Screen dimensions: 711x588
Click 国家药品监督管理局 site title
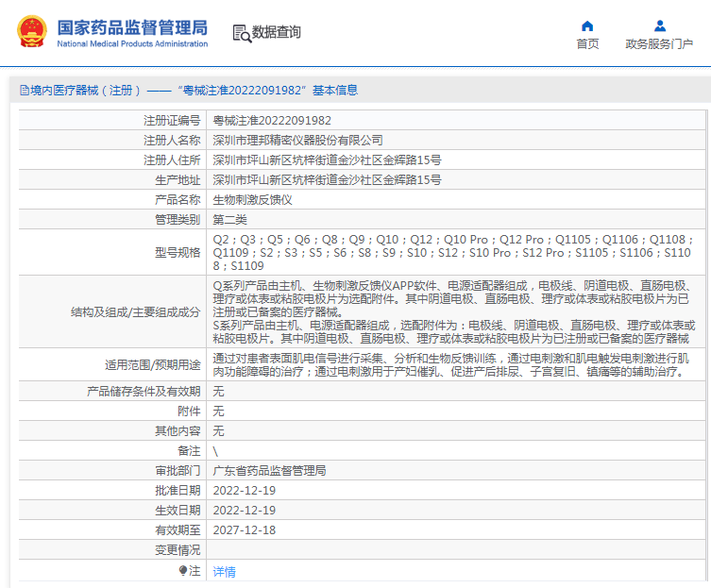click(132, 27)
